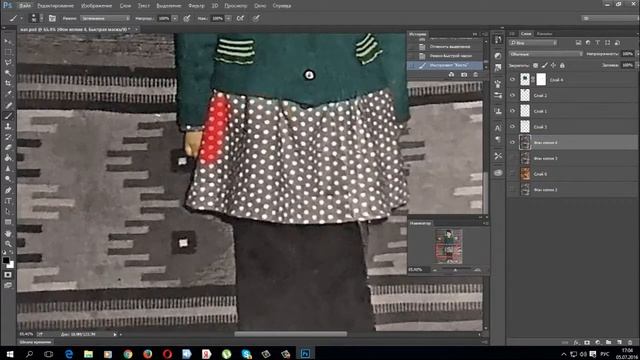
Task: Hide layer Слой 1
Action: point(513,111)
